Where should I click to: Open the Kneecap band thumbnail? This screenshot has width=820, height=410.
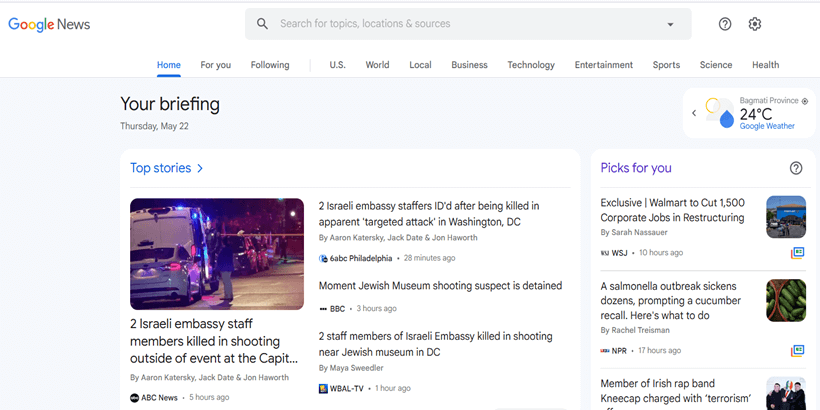pyautogui.click(x=786, y=393)
